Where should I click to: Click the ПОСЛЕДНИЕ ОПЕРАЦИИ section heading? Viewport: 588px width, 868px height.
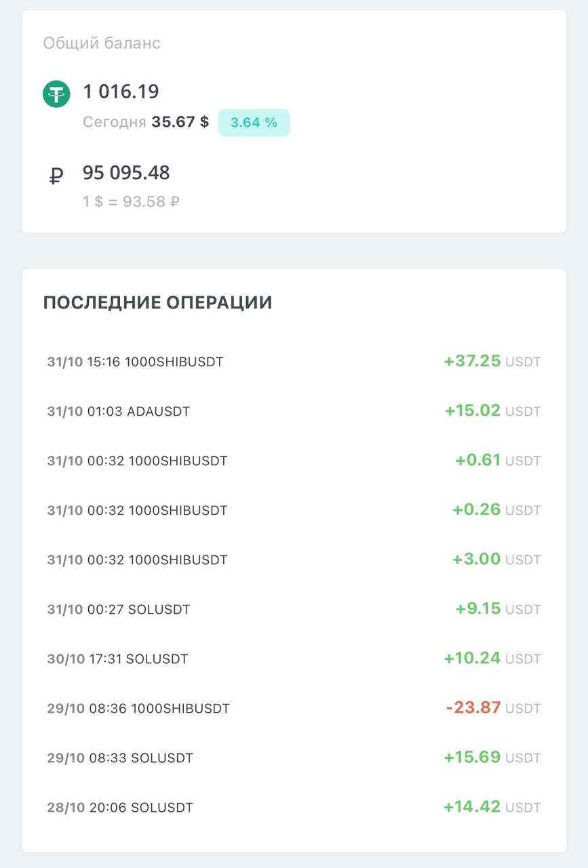[x=157, y=302]
